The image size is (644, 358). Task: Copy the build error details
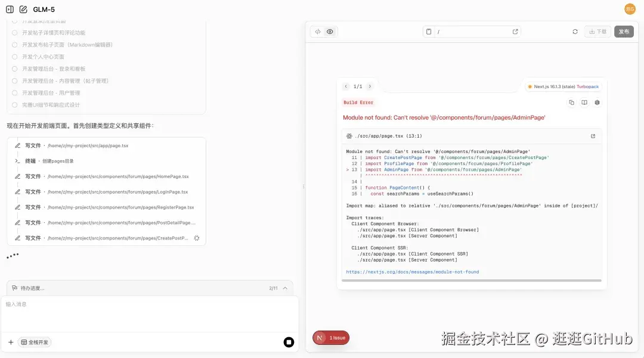(x=571, y=102)
